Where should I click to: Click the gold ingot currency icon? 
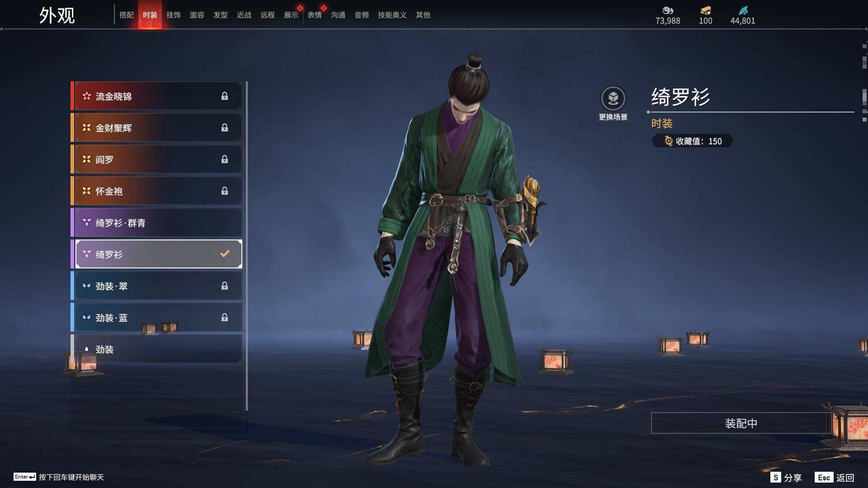click(706, 10)
